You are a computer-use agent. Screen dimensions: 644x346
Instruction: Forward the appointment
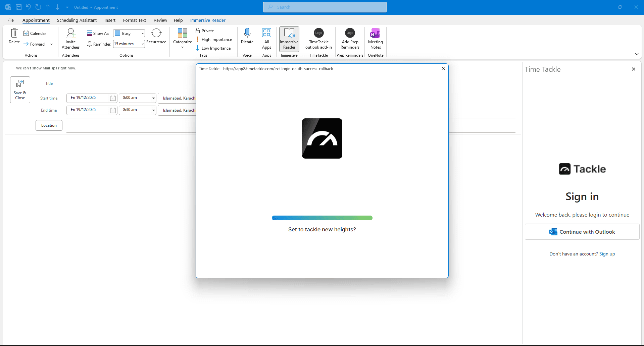34,44
